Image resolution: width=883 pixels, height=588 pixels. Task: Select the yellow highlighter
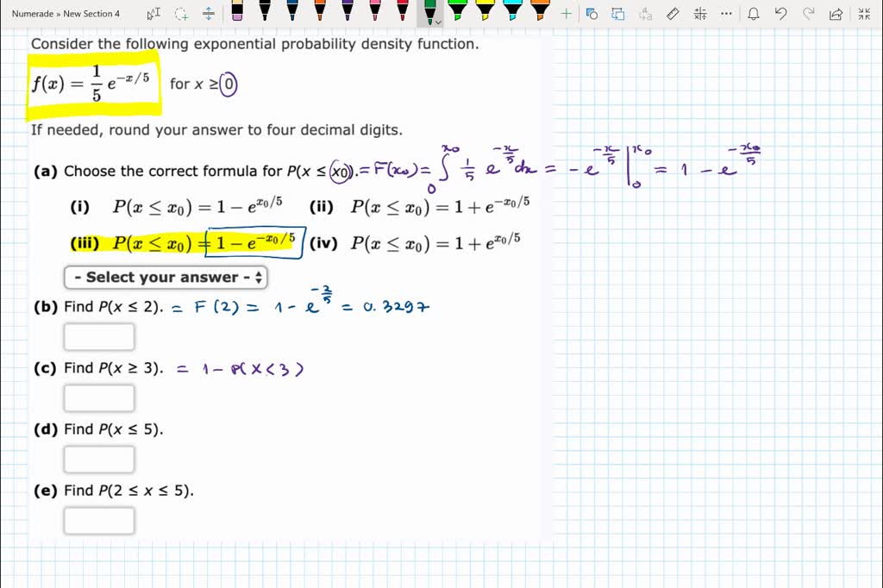pos(484,12)
